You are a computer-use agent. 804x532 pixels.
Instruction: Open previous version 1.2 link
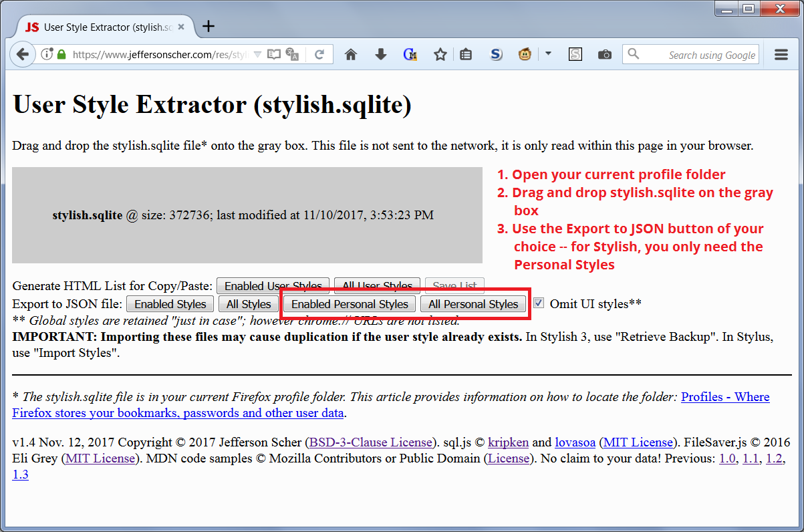(x=774, y=459)
